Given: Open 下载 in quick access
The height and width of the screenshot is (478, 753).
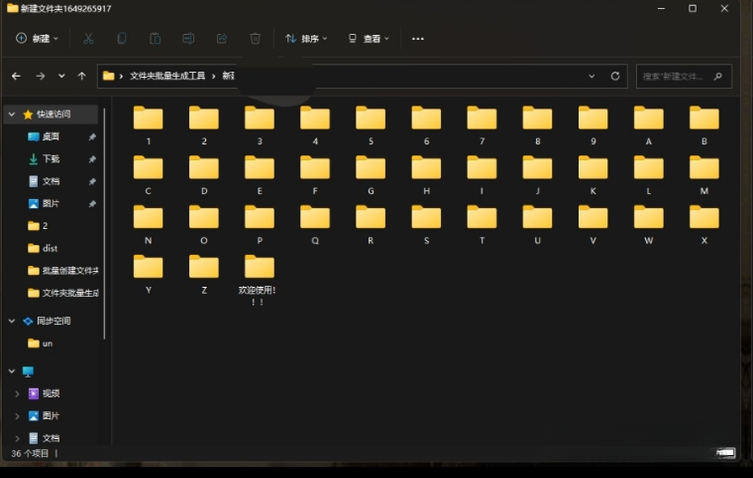Looking at the screenshot, I should point(50,159).
